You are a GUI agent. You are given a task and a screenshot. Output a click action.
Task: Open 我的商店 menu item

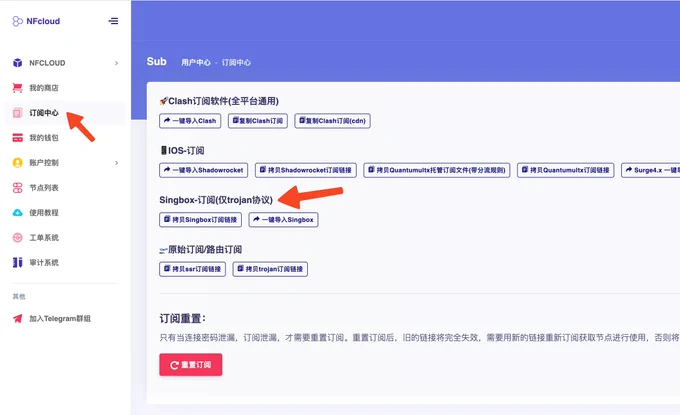65,88
